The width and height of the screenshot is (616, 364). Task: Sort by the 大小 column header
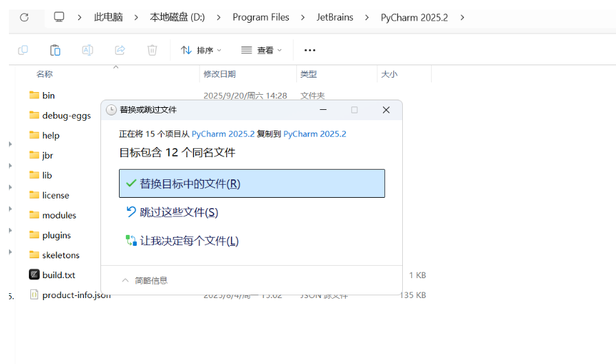(x=389, y=74)
